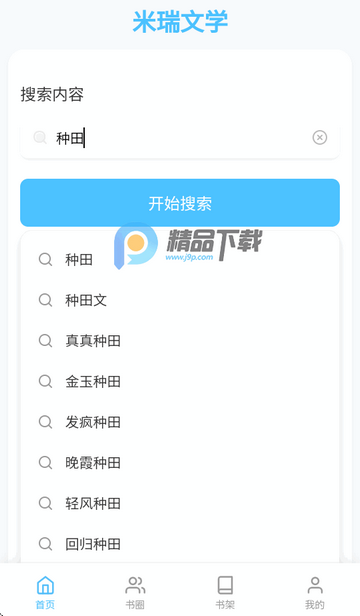Tap the search icon beside 种田文

[x=45, y=300]
